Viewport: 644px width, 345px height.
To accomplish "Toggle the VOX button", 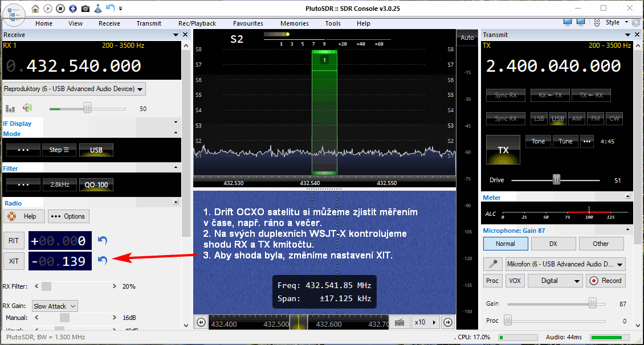I will click(515, 281).
